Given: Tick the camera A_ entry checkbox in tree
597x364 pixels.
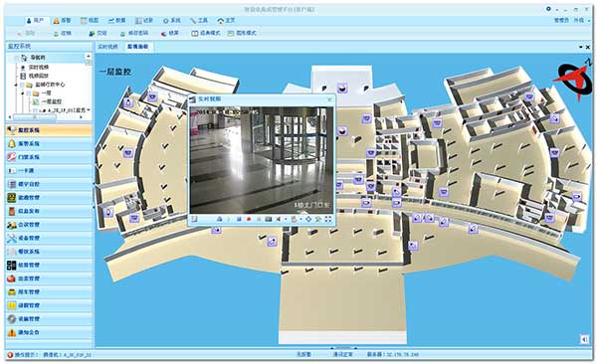Looking at the screenshot, I should coord(35,110).
